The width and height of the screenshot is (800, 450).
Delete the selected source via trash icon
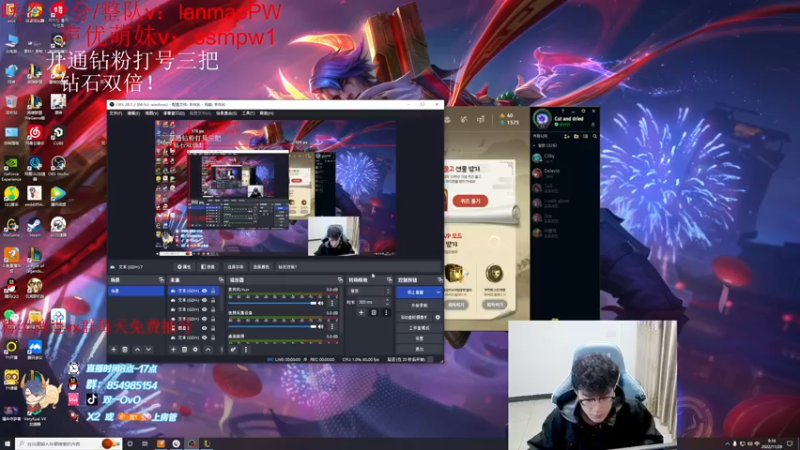point(184,349)
